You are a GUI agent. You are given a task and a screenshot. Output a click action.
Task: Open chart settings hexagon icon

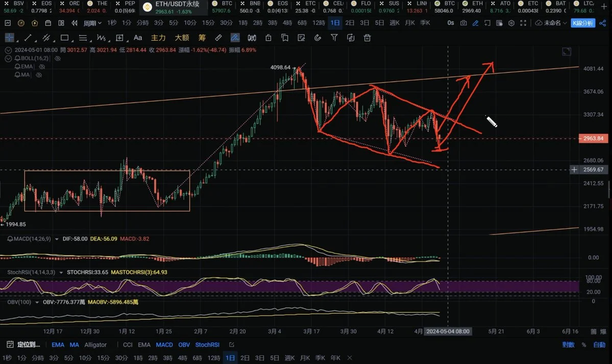511,23
